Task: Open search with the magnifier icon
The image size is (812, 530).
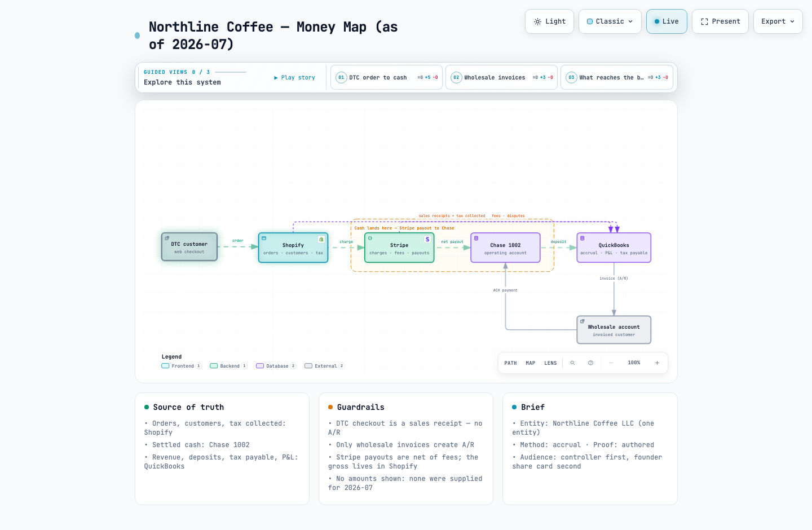Action: 572,363
